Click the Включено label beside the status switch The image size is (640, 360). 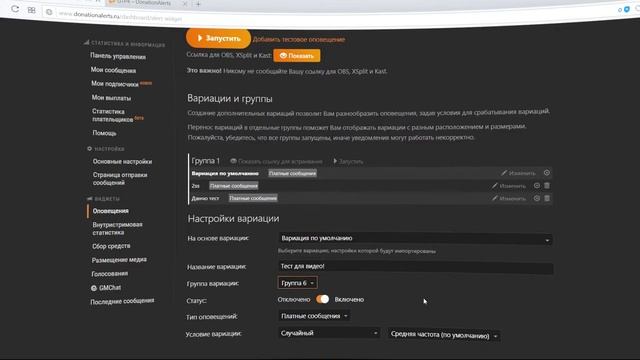tap(349, 300)
